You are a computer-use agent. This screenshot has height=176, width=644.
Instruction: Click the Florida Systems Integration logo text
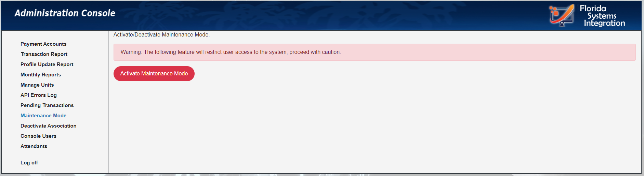click(x=602, y=16)
